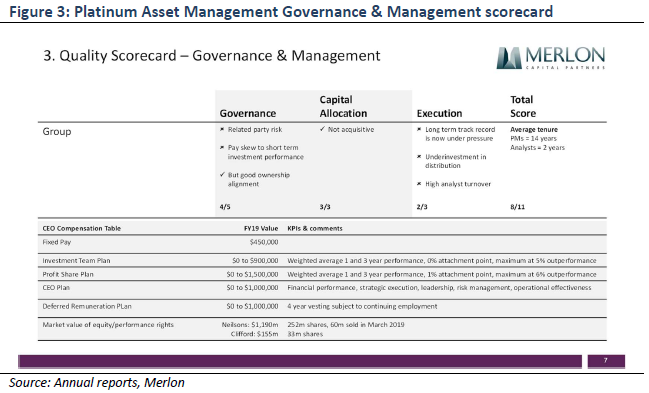
Task: Click the cross beside Underinvestment in distribution
Action: coord(419,157)
